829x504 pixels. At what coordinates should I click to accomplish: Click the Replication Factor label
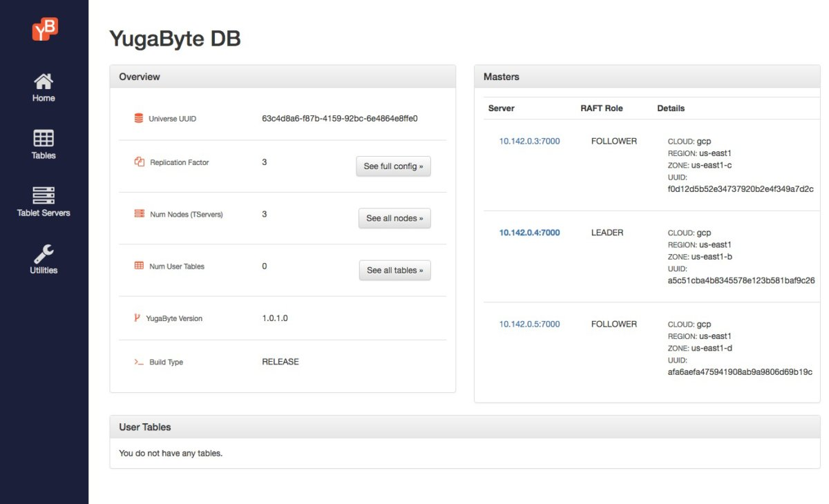(180, 162)
